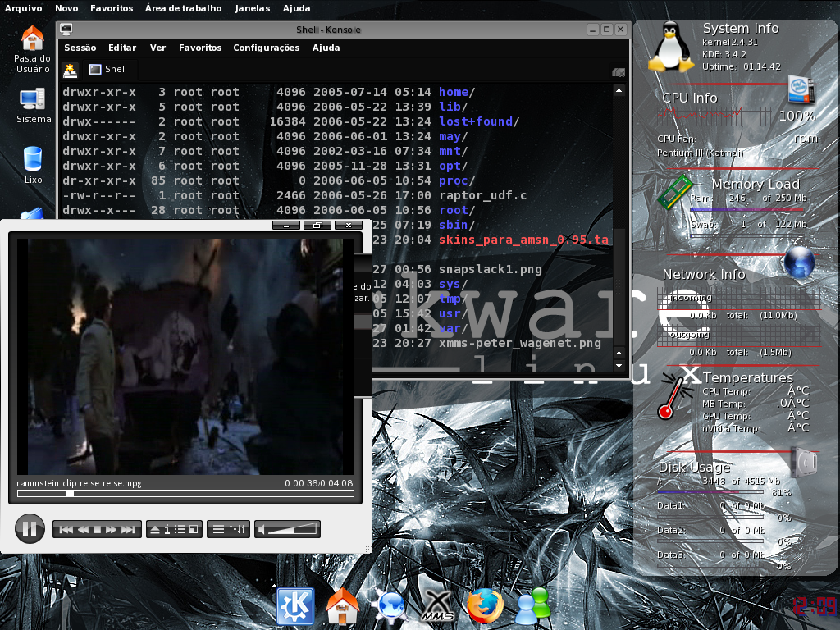Adjust the player volume slider

tap(293, 530)
